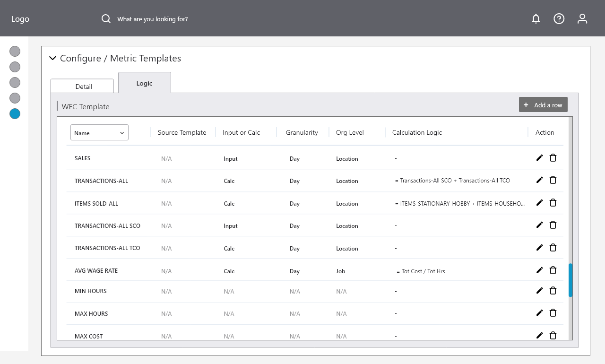Delete the TRANSACTIONS-ALL SCO row
Viewport: 605px width, 364px height.
553,225
